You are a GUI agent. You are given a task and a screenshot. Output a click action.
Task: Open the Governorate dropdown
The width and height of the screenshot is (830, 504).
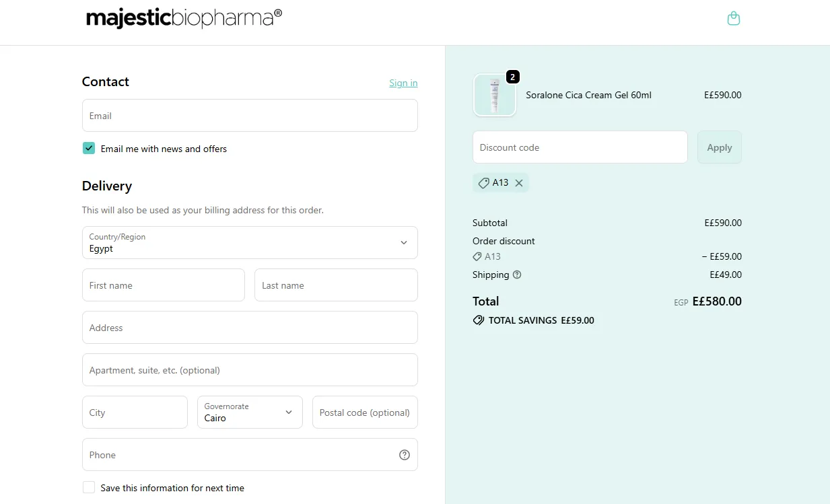[x=250, y=412]
